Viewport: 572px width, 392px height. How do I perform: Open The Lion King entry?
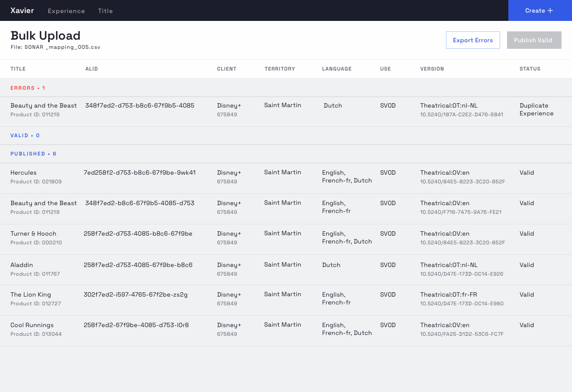pos(31,294)
